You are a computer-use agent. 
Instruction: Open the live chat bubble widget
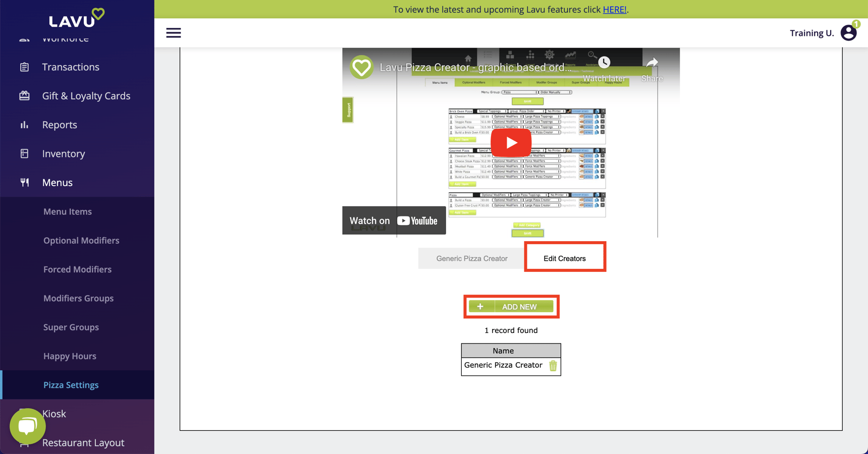click(x=27, y=426)
